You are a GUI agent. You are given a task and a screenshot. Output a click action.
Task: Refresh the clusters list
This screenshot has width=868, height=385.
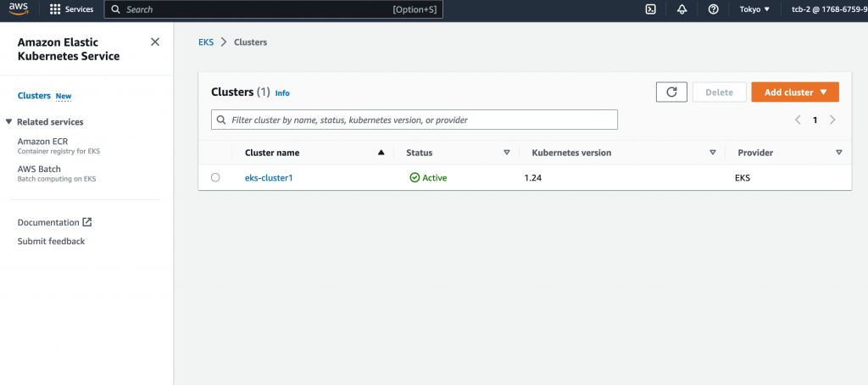(x=671, y=92)
